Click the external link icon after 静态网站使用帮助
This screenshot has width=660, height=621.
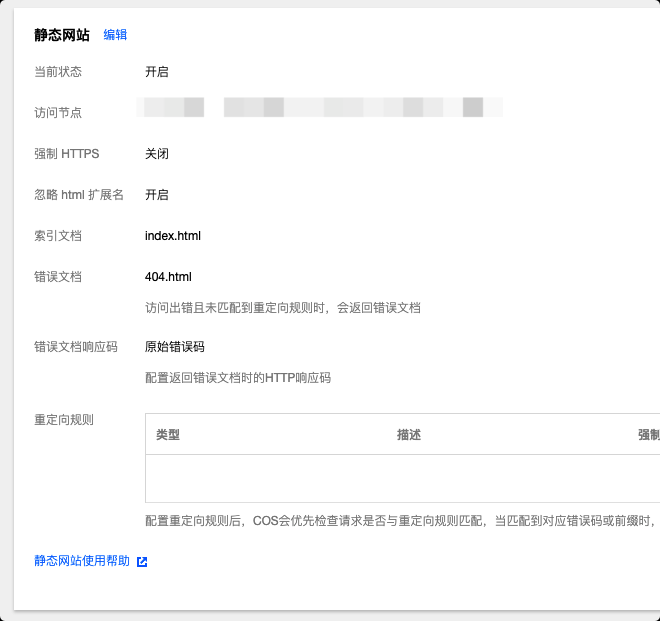[x=142, y=562]
